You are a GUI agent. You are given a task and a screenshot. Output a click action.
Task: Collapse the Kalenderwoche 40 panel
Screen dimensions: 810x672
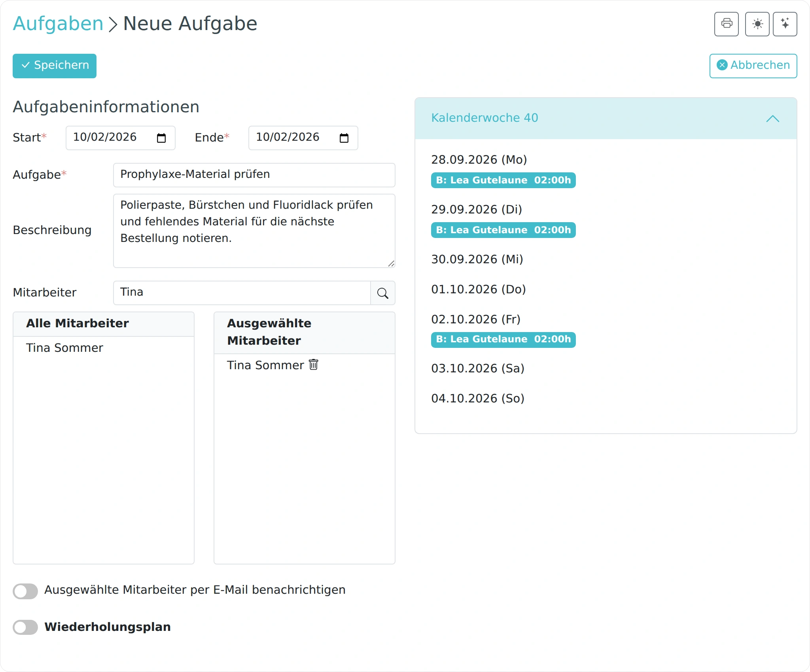point(772,118)
